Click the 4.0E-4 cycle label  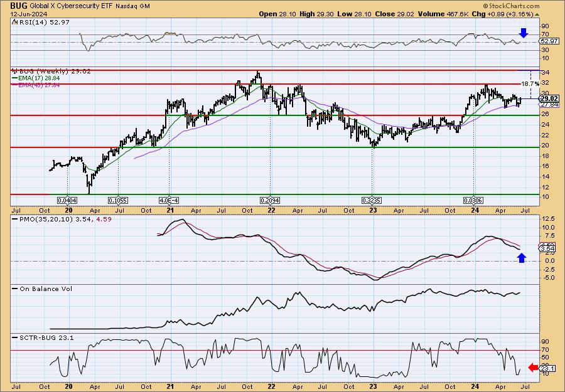[x=169, y=200]
